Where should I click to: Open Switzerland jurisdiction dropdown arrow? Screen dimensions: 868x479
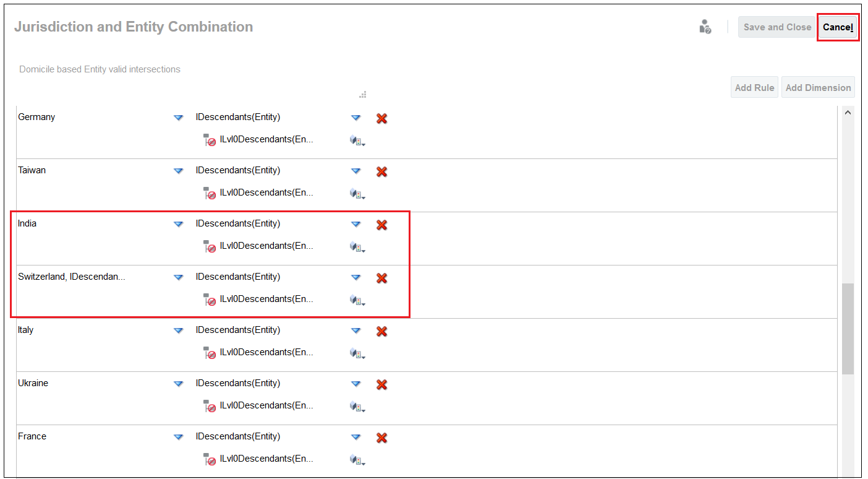pyautogui.click(x=179, y=277)
